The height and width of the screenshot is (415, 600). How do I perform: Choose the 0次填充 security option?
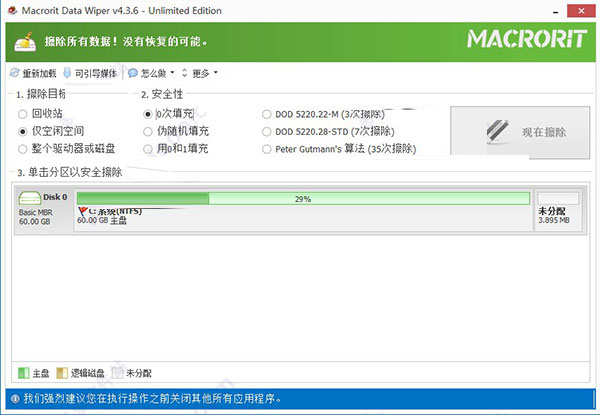click(148, 114)
